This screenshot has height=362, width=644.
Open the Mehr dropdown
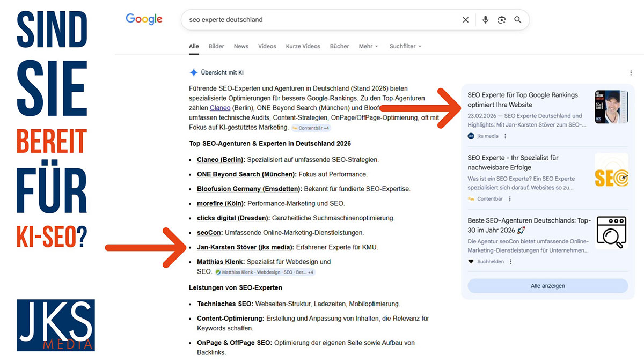point(368,46)
